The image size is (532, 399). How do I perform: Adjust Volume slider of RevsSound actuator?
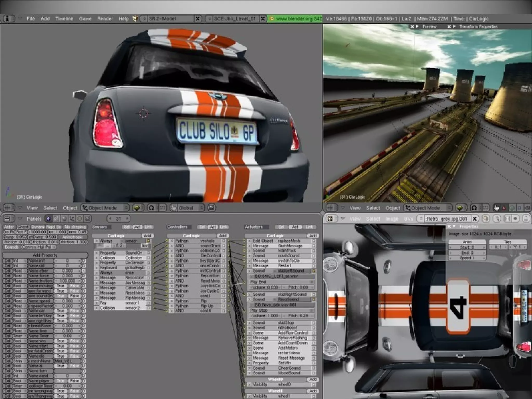pyautogui.click(x=265, y=316)
